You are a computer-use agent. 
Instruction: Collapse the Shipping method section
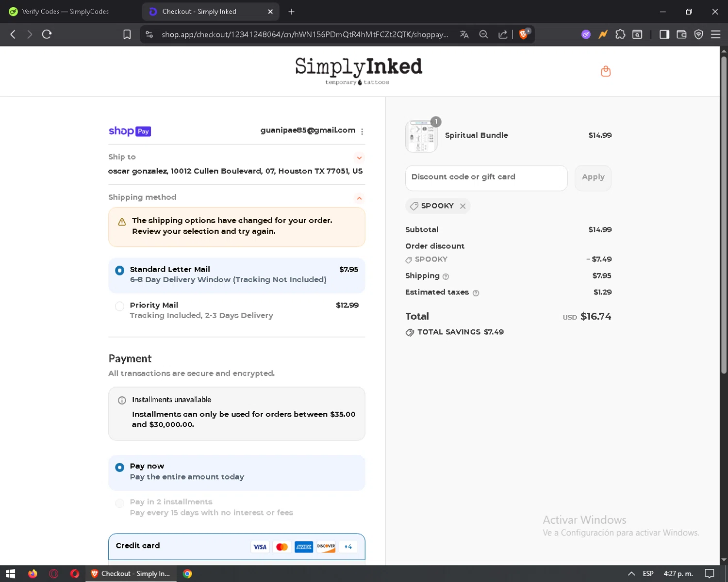click(359, 198)
